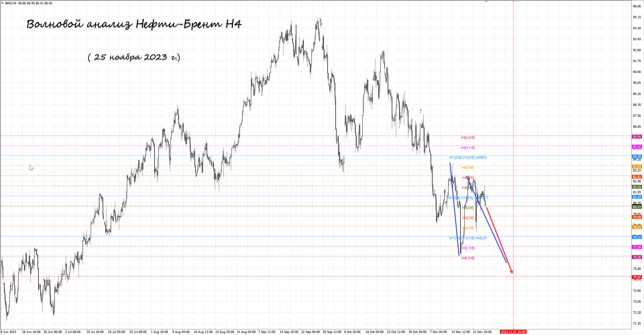Click the blue 84.38 price tag

coord(636,157)
